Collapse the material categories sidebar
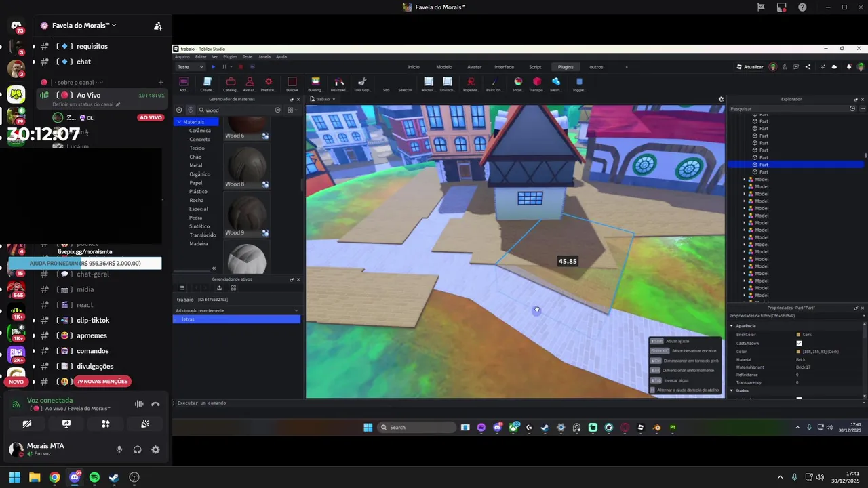 point(214,268)
